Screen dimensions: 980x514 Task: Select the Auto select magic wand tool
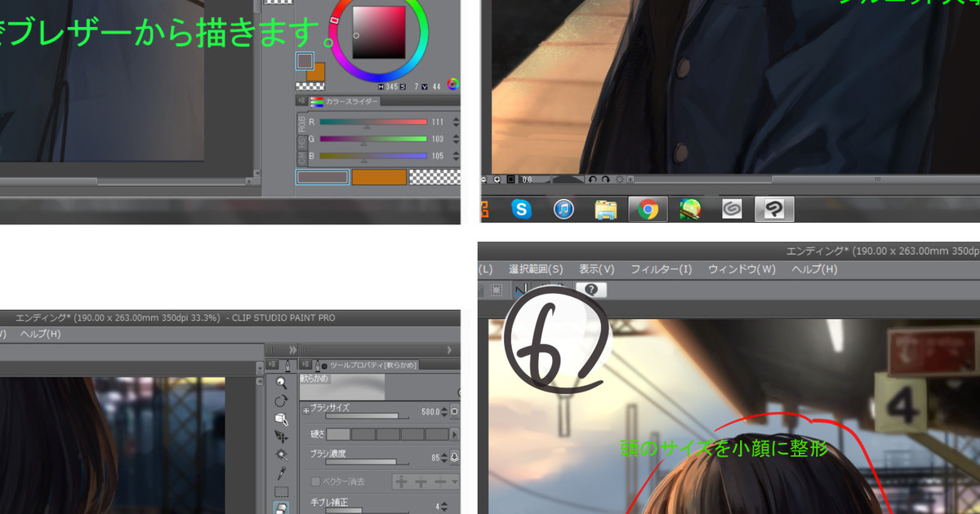click(282, 454)
